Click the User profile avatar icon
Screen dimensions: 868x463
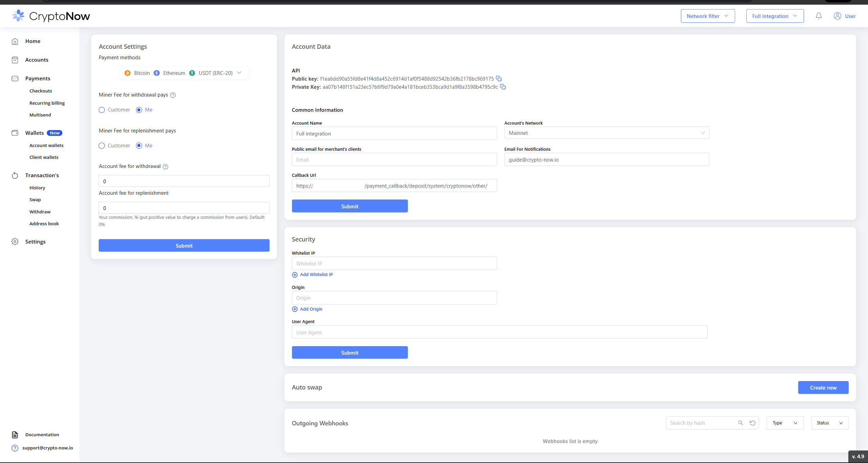pos(837,16)
